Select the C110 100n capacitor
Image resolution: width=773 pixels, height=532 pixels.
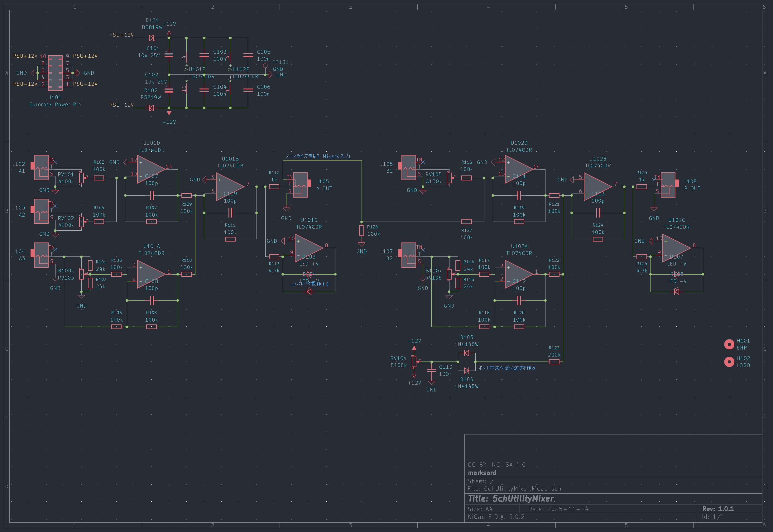[431, 370]
